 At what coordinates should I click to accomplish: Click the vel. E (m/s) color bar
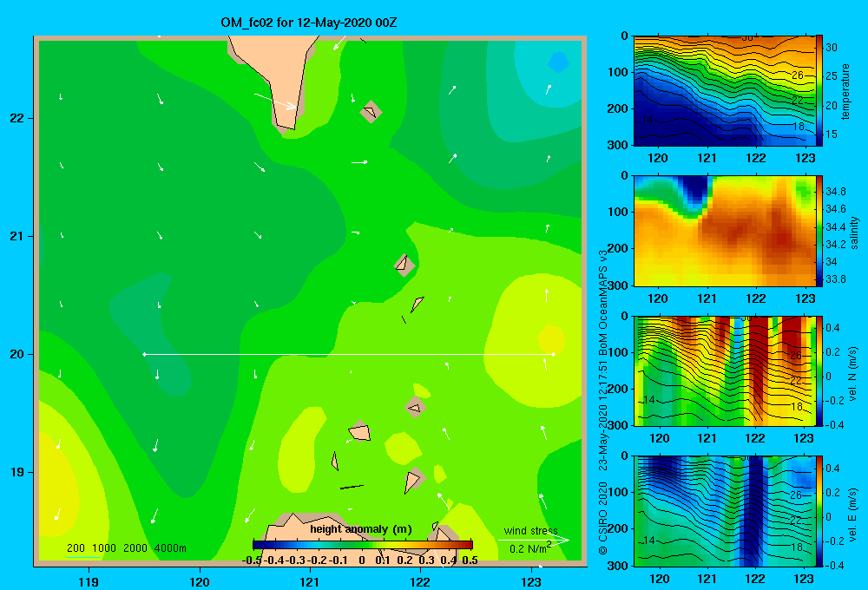coord(819,511)
